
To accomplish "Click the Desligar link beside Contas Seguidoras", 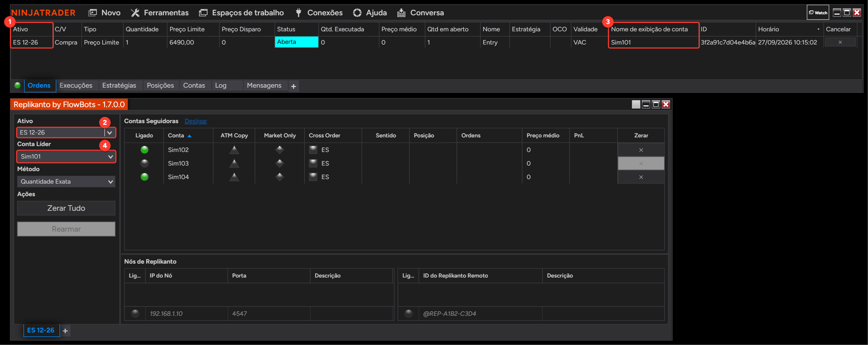I will (196, 121).
